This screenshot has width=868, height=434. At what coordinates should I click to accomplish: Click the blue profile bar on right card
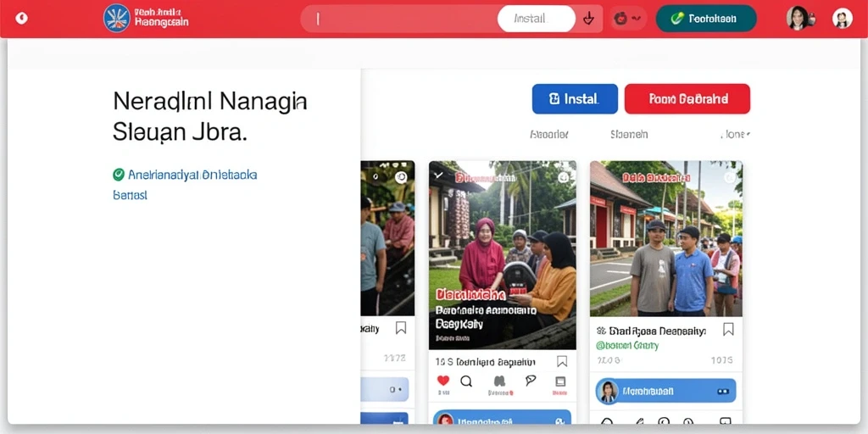[665, 391]
